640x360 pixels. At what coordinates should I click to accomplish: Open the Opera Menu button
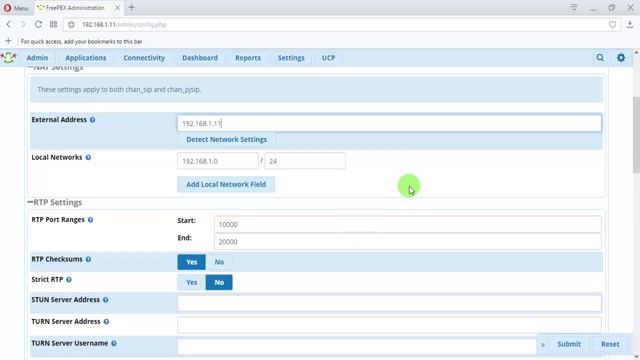pos(16,8)
